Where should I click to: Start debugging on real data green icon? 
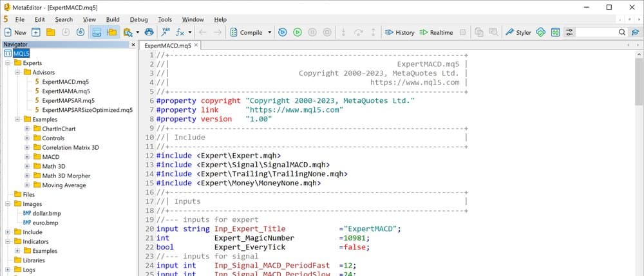tap(298, 32)
